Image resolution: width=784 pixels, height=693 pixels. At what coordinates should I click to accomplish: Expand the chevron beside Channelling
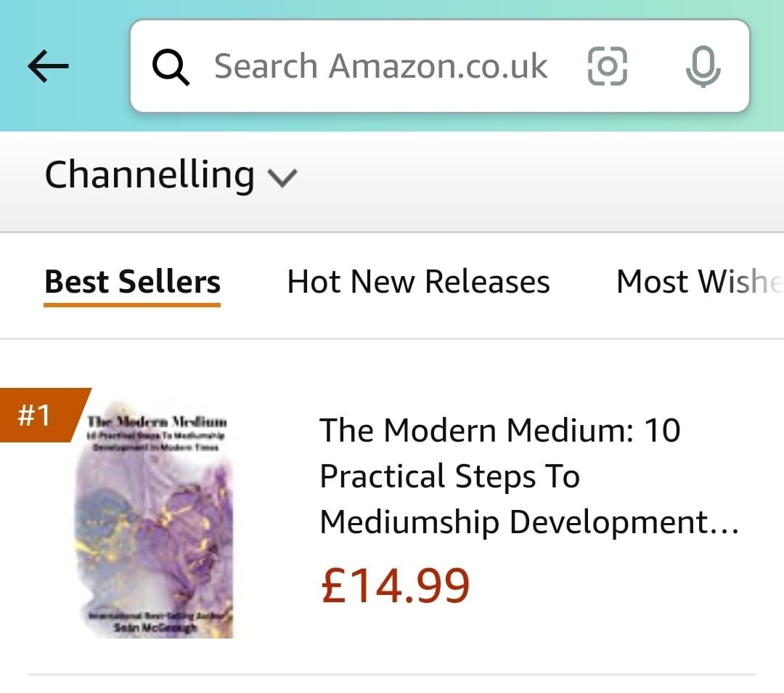(x=282, y=177)
